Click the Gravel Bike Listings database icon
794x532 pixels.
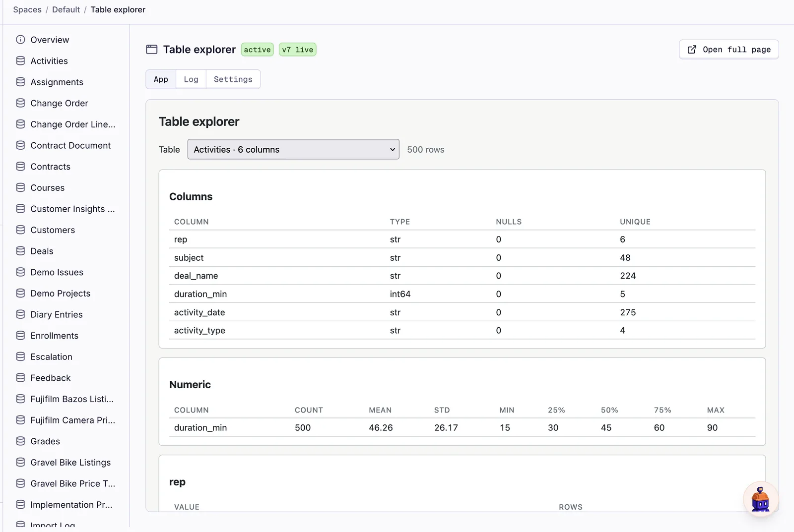pyautogui.click(x=20, y=462)
